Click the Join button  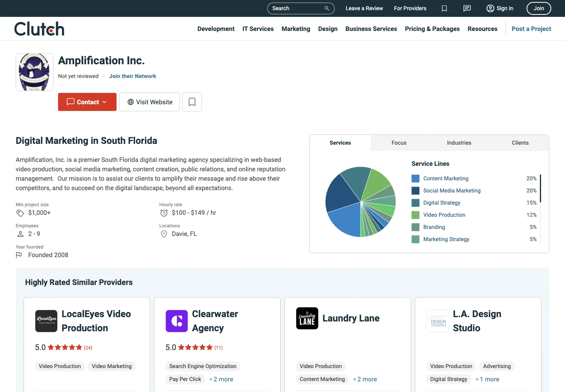(539, 8)
